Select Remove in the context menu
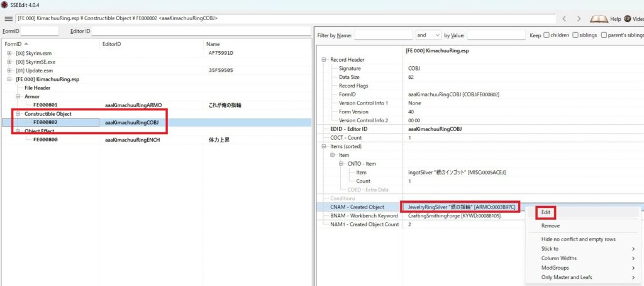 click(550, 226)
